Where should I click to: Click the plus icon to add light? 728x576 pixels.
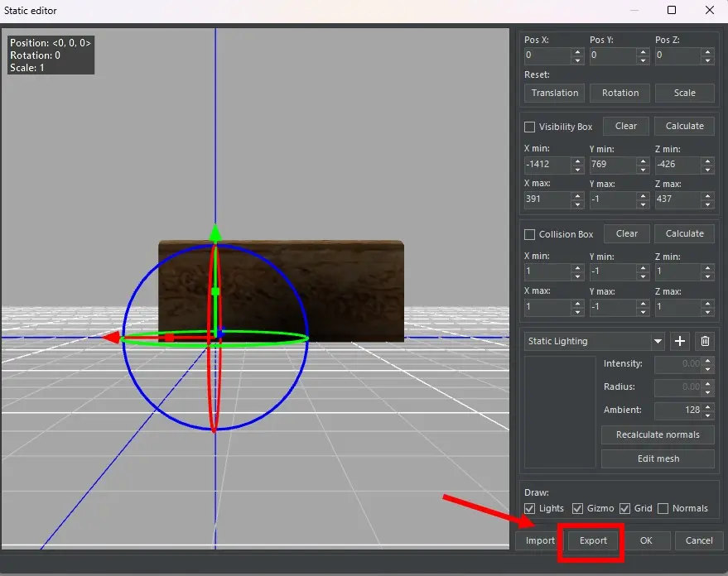point(679,341)
